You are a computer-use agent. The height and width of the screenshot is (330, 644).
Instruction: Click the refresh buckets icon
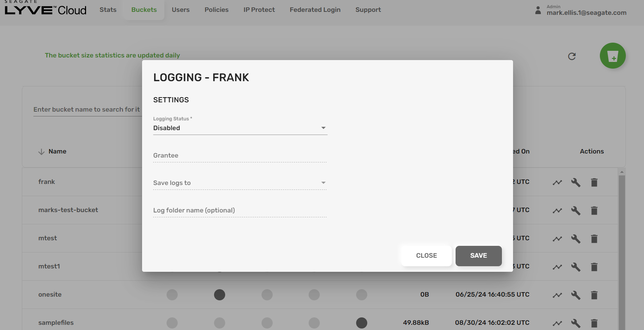(x=572, y=56)
